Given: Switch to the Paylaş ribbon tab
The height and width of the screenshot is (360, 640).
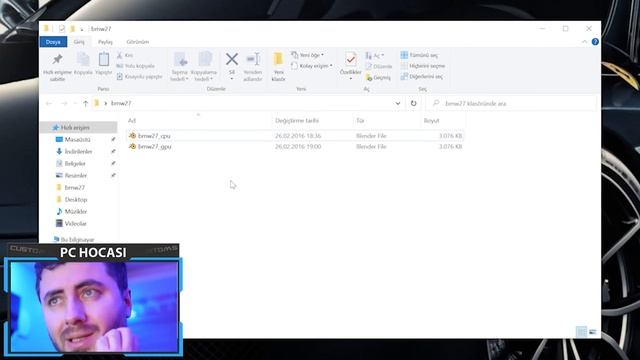Looking at the screenshot, I should click(x=105, y=42).
